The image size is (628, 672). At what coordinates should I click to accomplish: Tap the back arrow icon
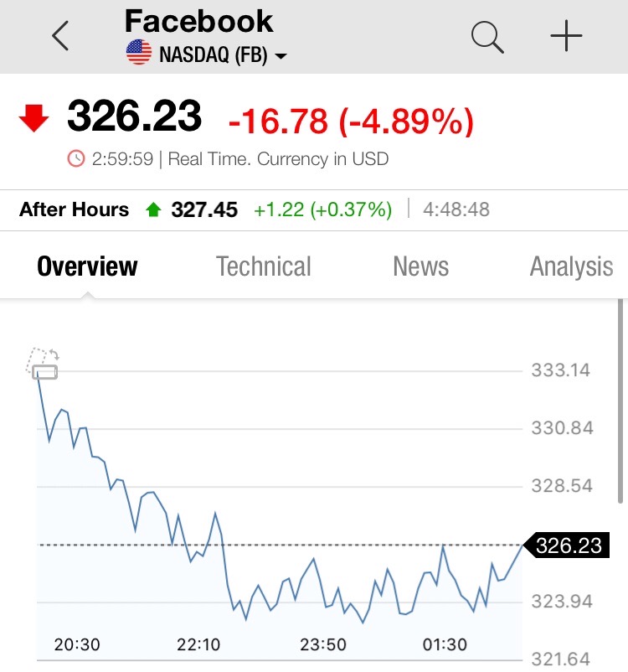pos(59,37)
